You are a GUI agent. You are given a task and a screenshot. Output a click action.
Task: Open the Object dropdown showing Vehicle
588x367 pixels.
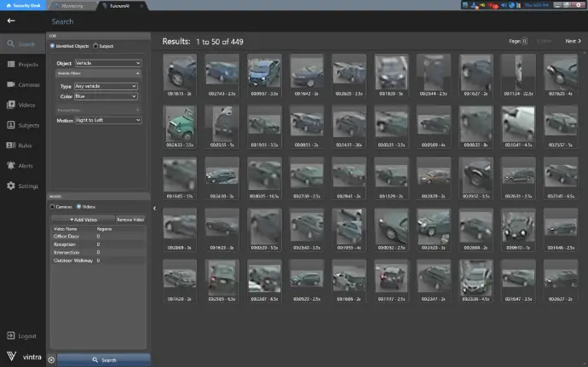(108, 63)
